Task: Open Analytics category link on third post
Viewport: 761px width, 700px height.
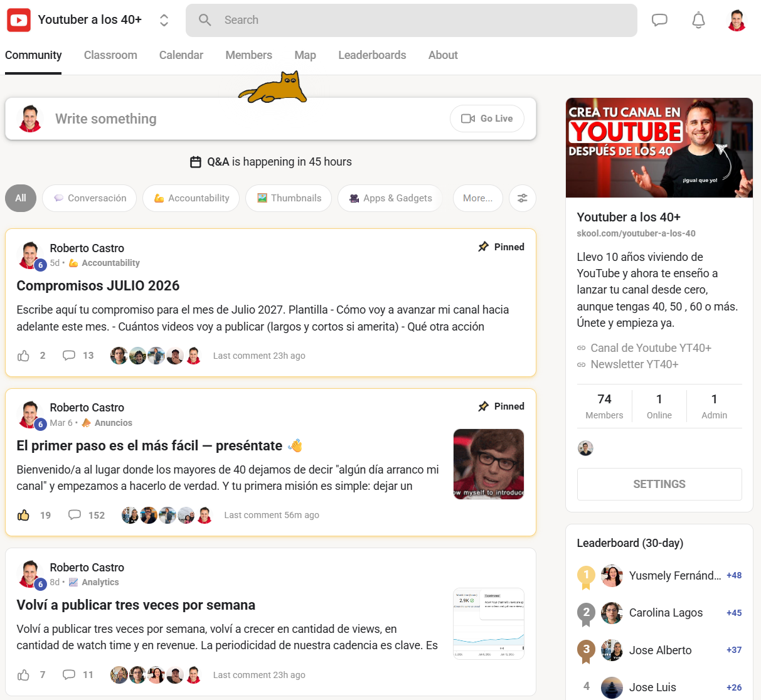Action: [x=93, y=582]
